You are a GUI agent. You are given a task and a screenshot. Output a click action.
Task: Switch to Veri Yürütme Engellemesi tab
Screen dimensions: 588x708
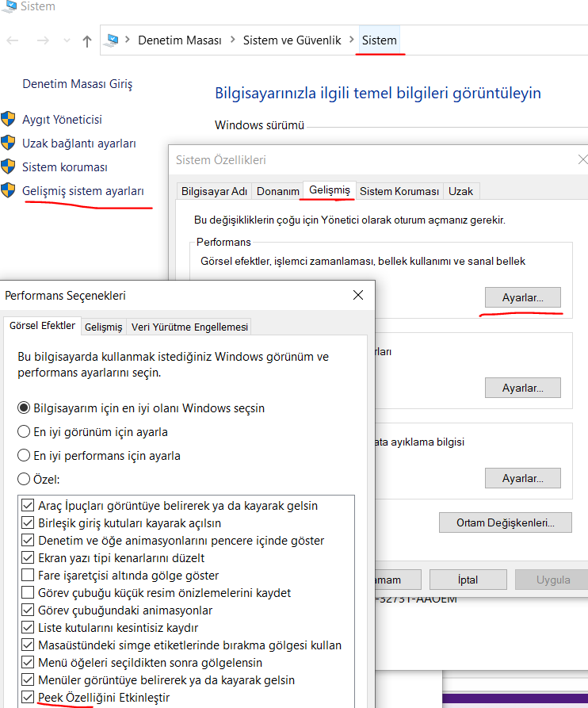(x=189, y=327)
